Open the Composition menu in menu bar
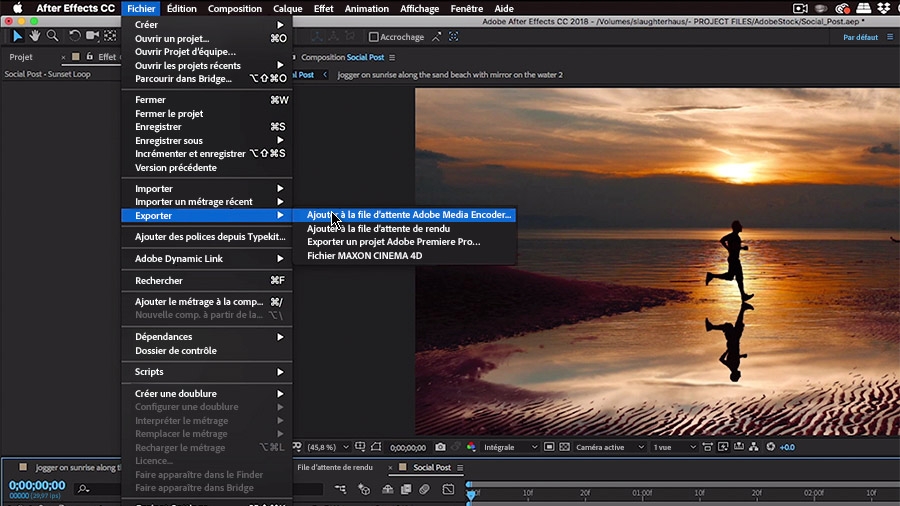This screenshot has height=506, width=900. click(x=234, y=8)
